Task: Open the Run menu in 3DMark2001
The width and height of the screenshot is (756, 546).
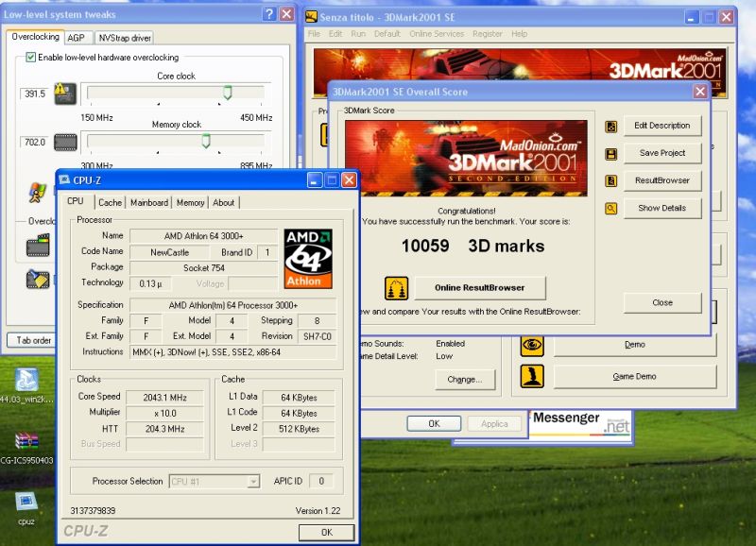Action: pyautogui.click(x=358, y=34)
